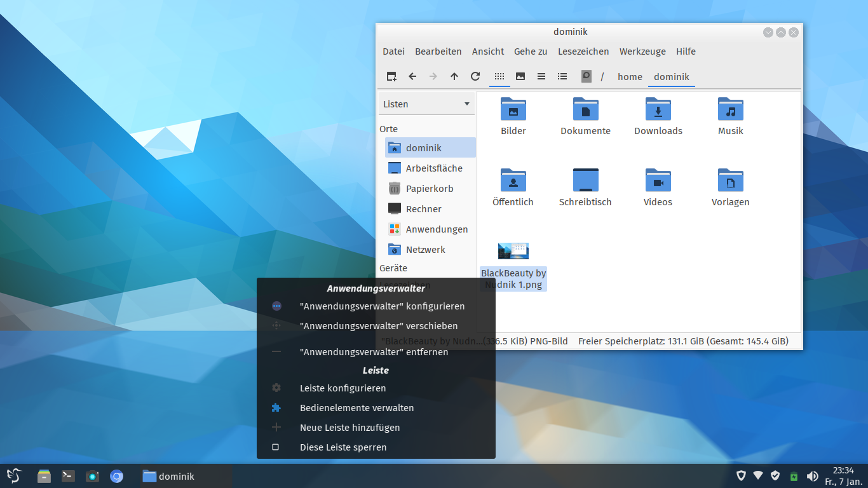Viewport: 868px width, 488px height.
Task: Open Papierkorb in sidebar
Action: coord(430,188)
